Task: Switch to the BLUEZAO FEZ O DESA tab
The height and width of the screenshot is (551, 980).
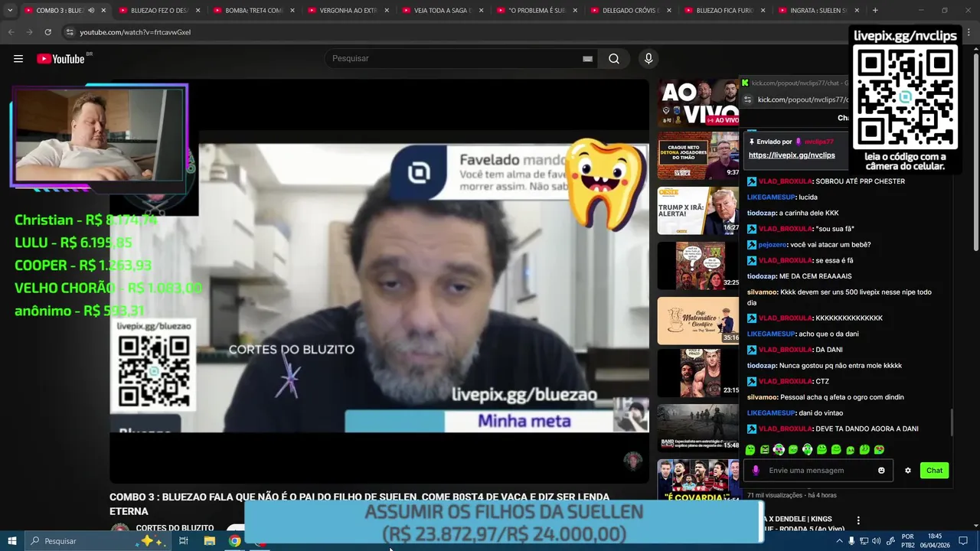Action: pos(159,11)
